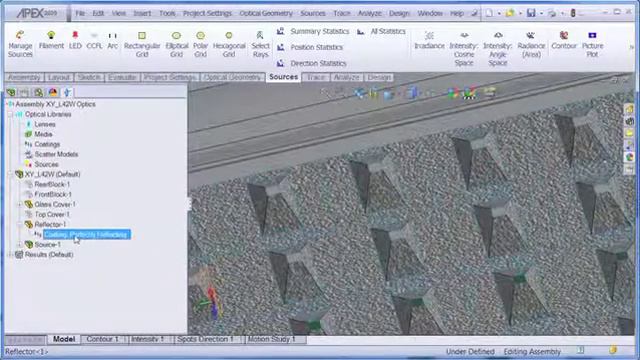Open the Picture Plot tool
Screen dimensions: 640x360
pos(592,44)
